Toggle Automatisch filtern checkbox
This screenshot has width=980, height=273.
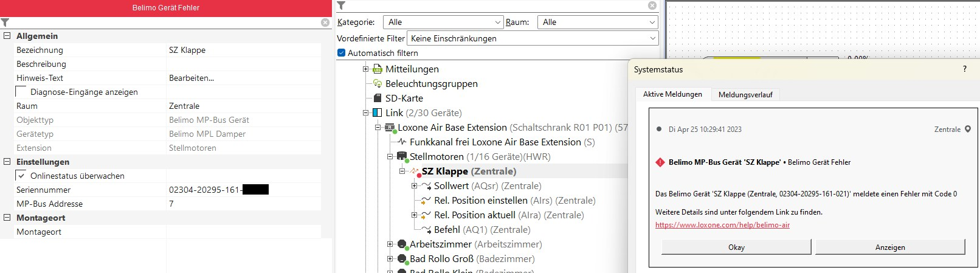341,53
